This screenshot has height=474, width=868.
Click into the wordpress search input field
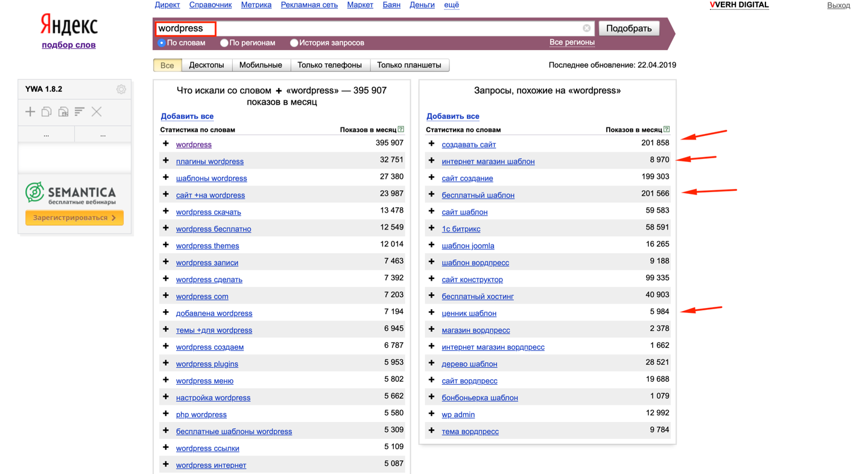click(x=374, y=28)
